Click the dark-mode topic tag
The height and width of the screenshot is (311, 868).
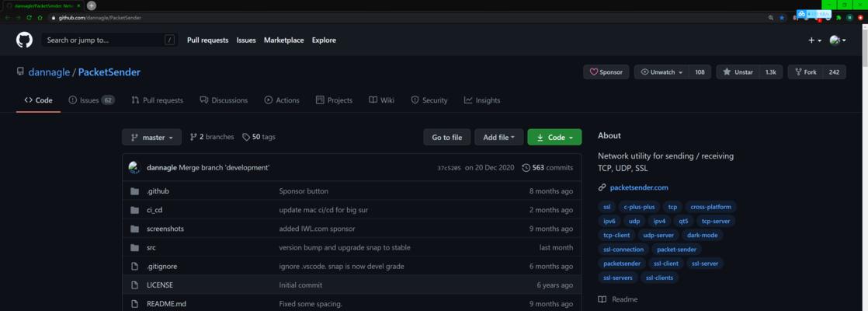click(x=702, y=235)
